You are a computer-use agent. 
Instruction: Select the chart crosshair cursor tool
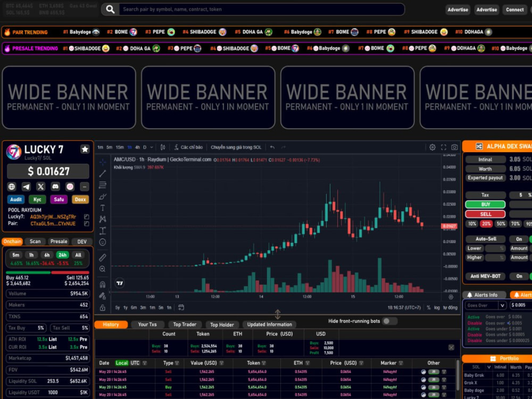103,162
